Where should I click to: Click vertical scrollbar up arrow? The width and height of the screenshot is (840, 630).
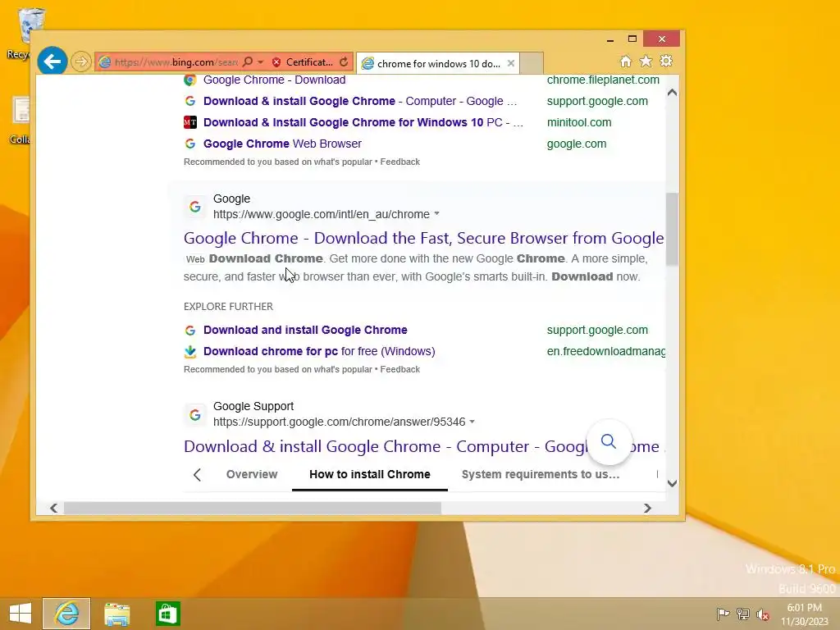click(x=673, y=93)
